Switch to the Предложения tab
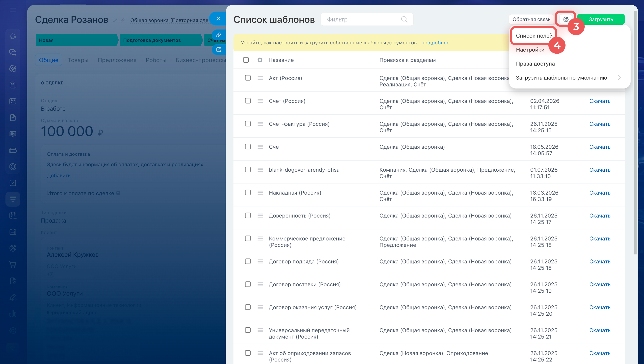 point(117,60)
